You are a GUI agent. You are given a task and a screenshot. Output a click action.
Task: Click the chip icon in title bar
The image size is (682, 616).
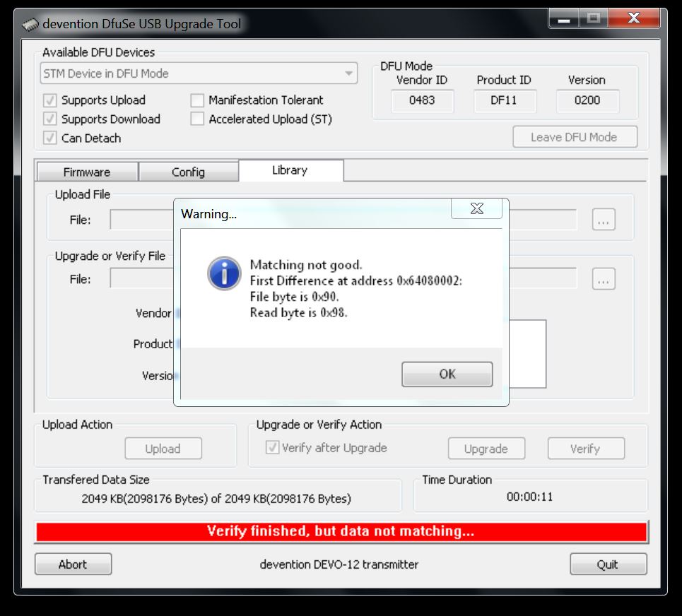pos(30,24)
